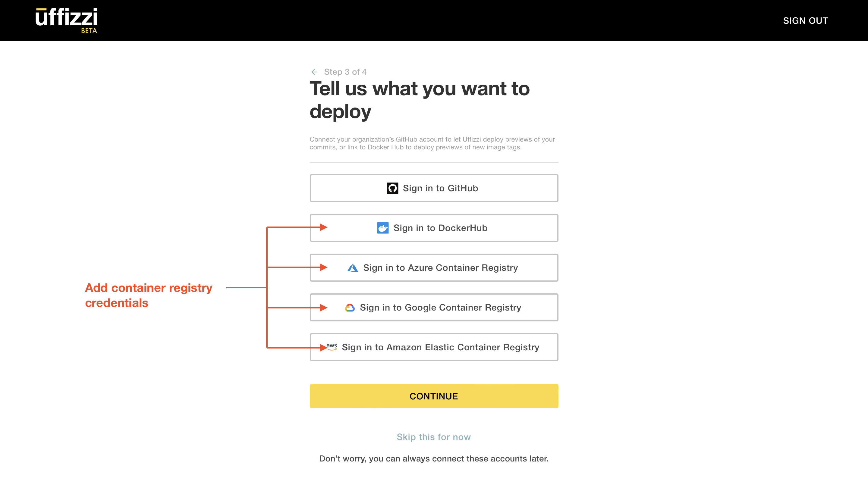Sign out from the top bar
868x494 pixels.
(x=805, y=21)
